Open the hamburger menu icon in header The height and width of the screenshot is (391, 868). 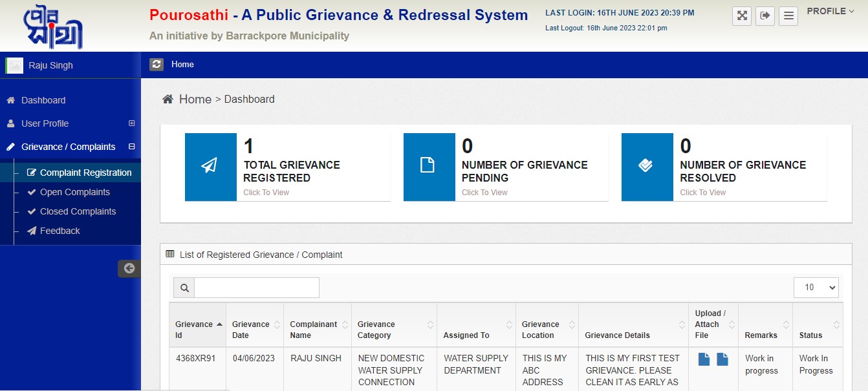pyautogui.click(x=788, y=16)
